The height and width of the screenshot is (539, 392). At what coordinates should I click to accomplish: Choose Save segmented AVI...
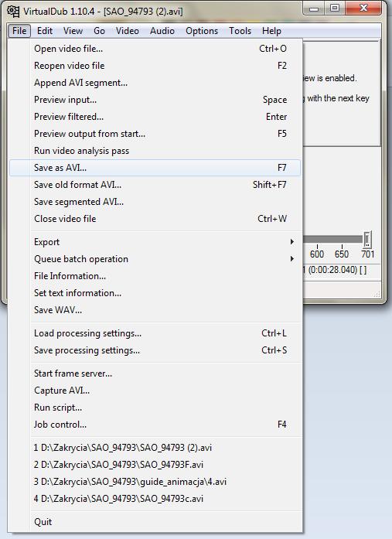pyautogui.click(x=155, y=202)
